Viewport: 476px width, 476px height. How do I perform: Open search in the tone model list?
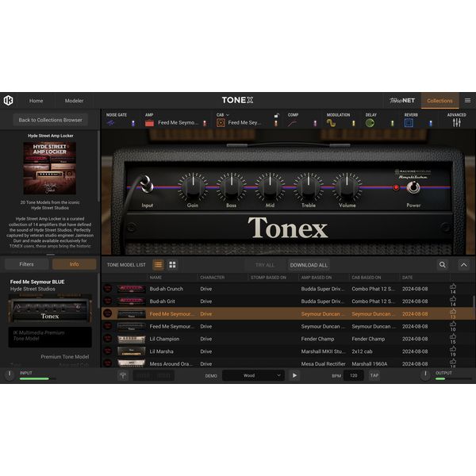coord(443,265)
